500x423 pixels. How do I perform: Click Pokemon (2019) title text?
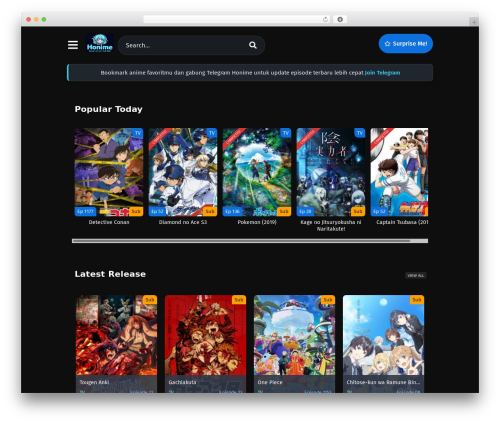click(257, 222)
